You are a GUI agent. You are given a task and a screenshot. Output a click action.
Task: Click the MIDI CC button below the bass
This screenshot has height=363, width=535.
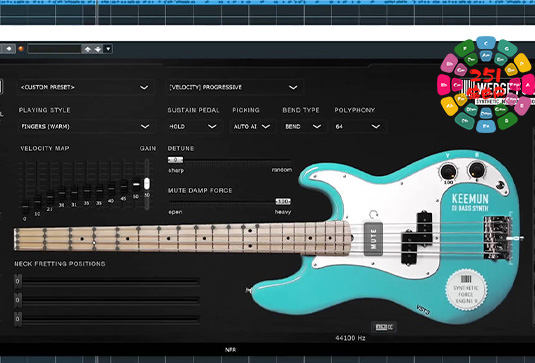(x=384, y=327)
